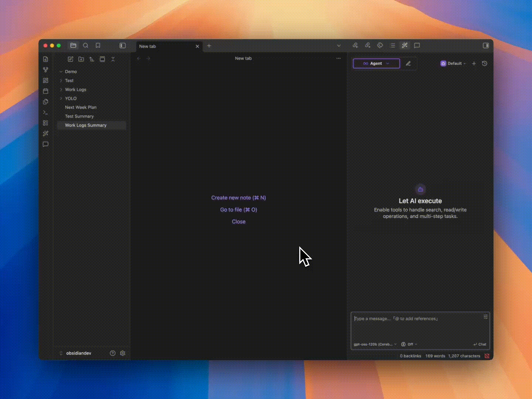Click the settings gear next to vault name

[123, 353]
